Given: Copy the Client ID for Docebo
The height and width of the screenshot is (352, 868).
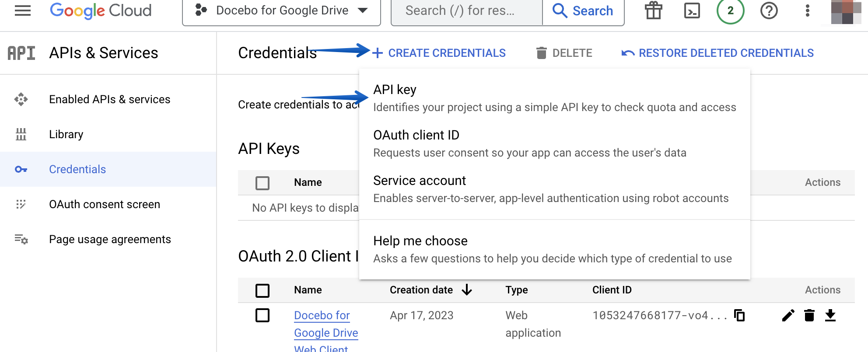Looking at the screenshot, I should pyautogui.click(x=739, y=315).
